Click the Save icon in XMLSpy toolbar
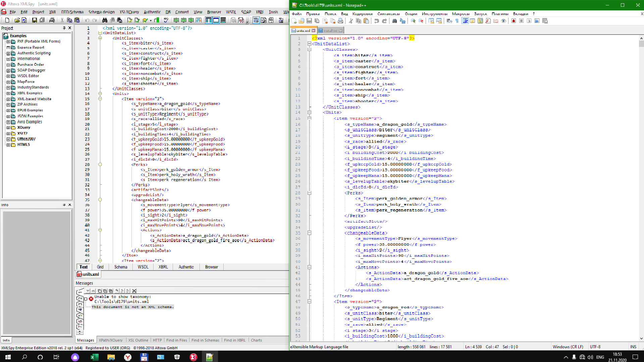The width and height of the screenshot is (644, 362). point(34,20)
